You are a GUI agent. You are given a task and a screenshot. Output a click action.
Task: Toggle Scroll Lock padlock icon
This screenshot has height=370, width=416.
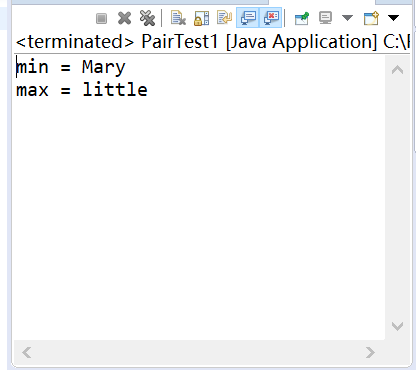tap(201, 18)
